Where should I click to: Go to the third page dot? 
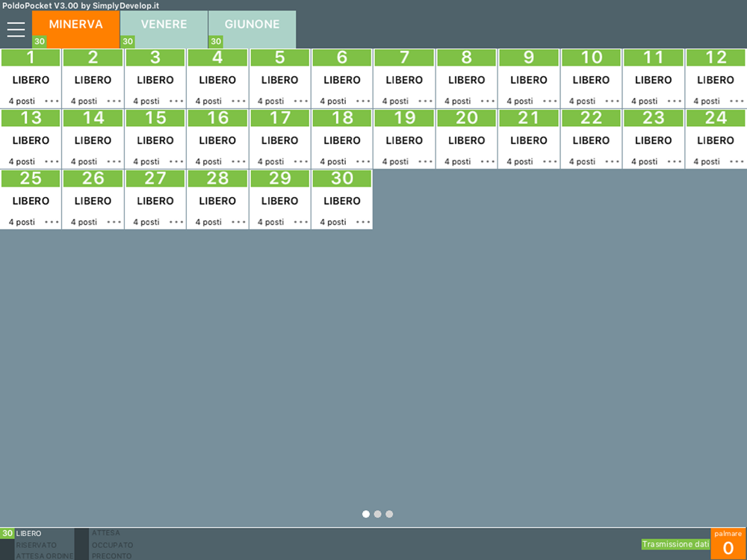[x=389, y=514]
